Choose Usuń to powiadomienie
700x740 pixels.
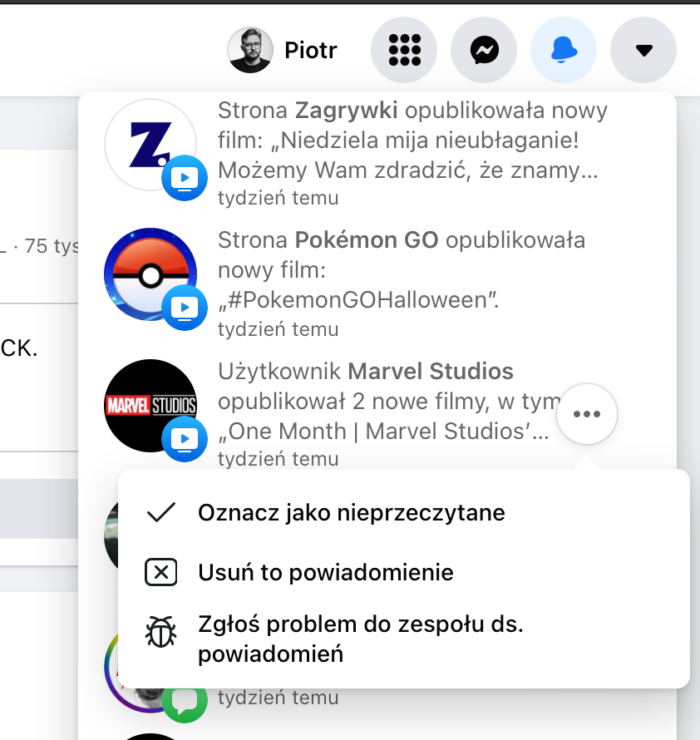(x=404, y=573)
